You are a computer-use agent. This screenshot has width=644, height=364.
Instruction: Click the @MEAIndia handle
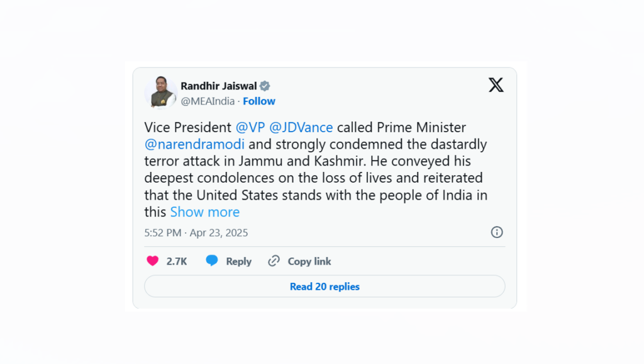coord(208,101)
